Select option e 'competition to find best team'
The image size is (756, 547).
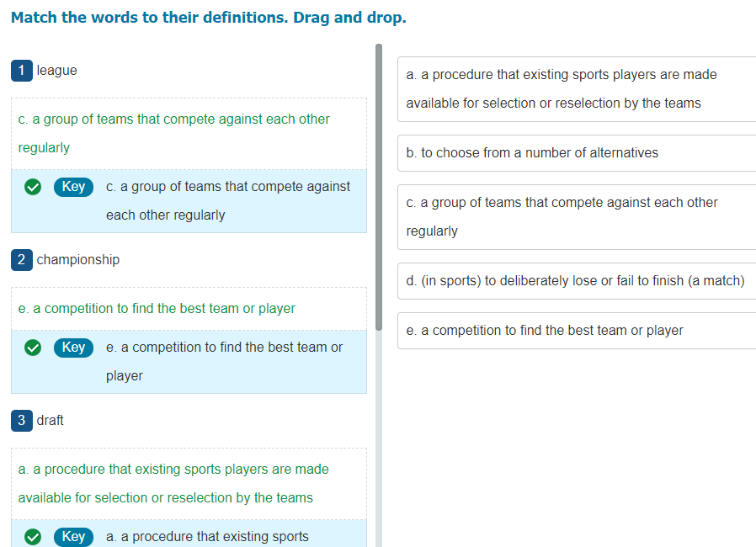point(576,331)
